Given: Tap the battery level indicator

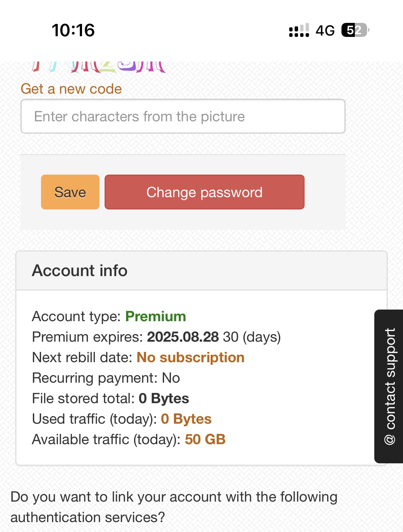Looking at the screenshot, I should pos(355,30).
